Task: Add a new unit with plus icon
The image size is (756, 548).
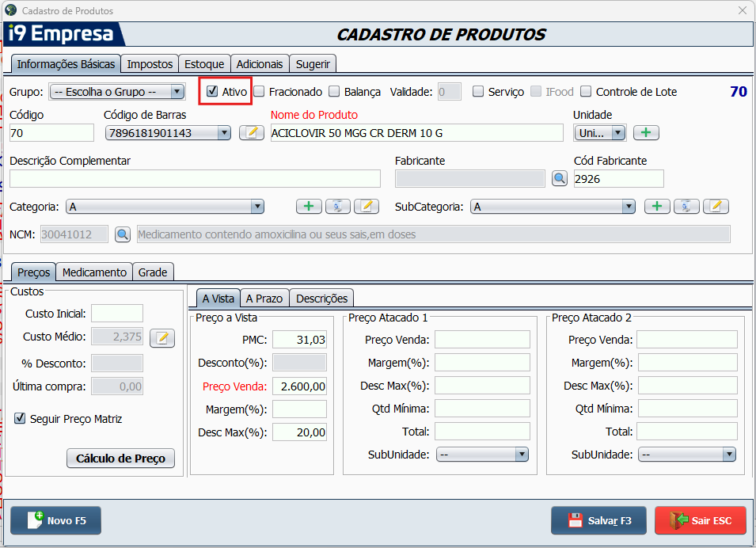Action: tap(646, 133)
